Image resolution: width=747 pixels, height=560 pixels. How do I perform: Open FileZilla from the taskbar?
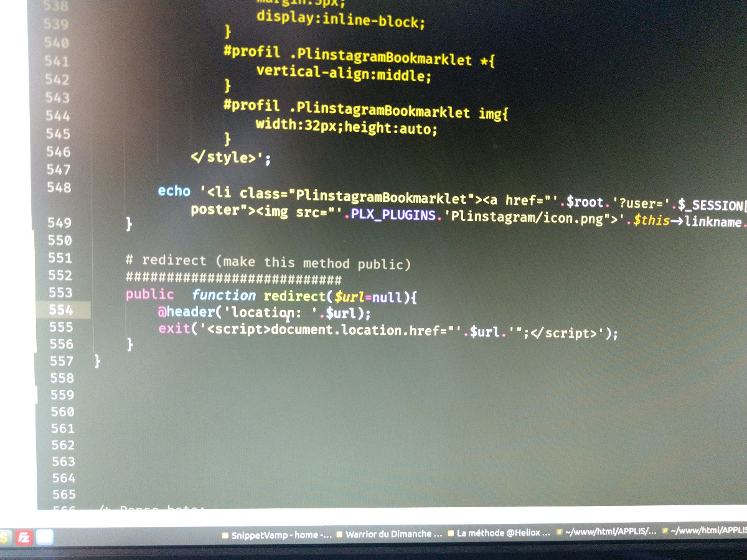coord(25,537)
